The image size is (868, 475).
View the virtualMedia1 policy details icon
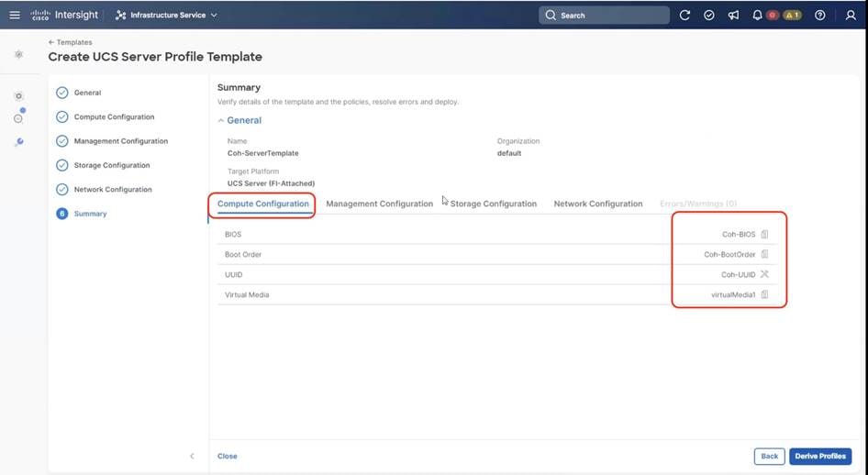click(x=764, y=294)
